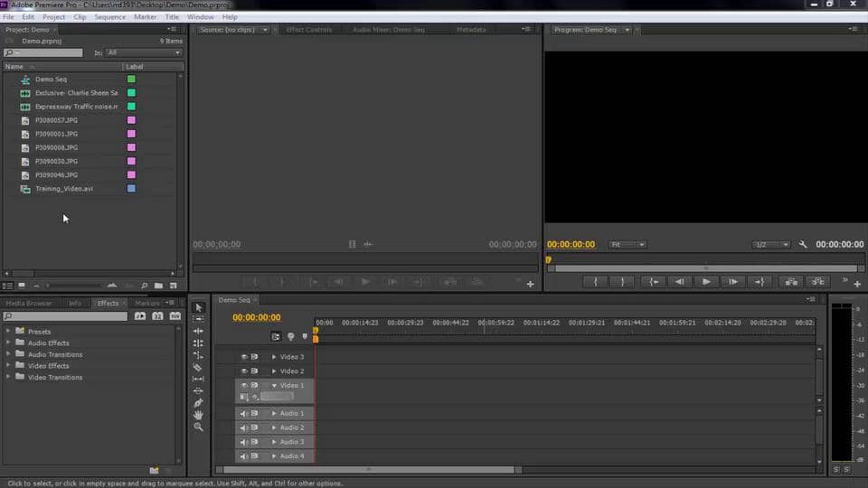The width and height of the screenshot is (868, 488).
Task: Select the Track Select tool
Action: click(198, 319)
